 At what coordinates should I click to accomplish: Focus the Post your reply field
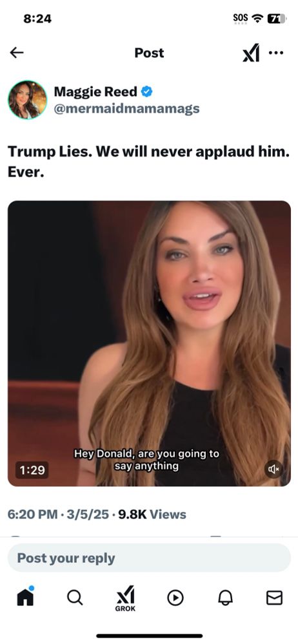[x=149, y=558]
